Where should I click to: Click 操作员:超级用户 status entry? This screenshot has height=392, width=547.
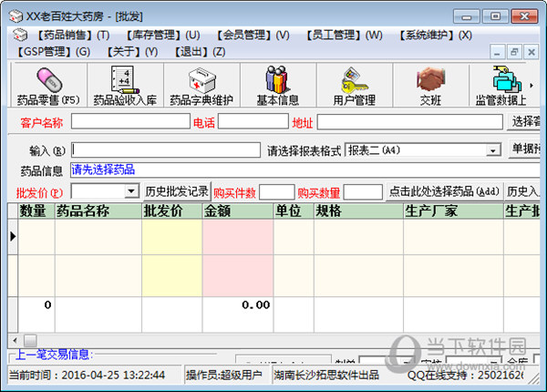tap(227, 376)
